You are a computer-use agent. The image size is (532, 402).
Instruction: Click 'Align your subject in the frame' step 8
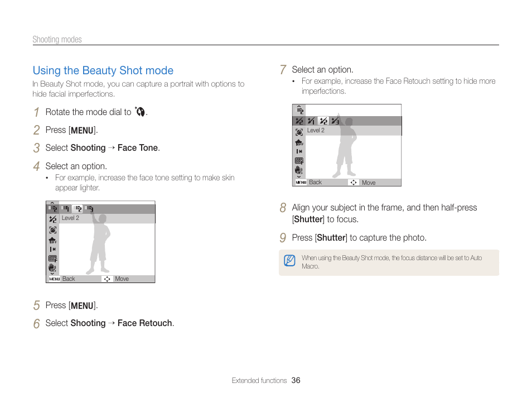384,213
